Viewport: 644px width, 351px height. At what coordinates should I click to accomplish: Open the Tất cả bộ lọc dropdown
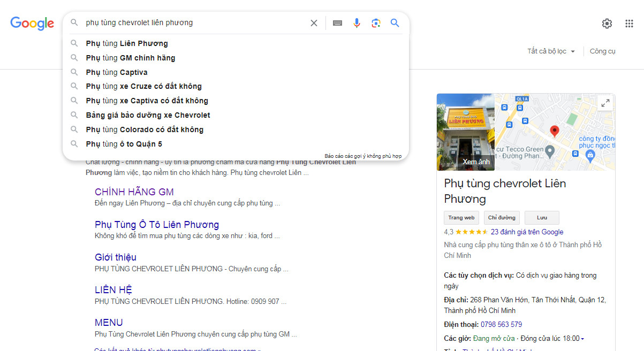(x=550, y=51)
